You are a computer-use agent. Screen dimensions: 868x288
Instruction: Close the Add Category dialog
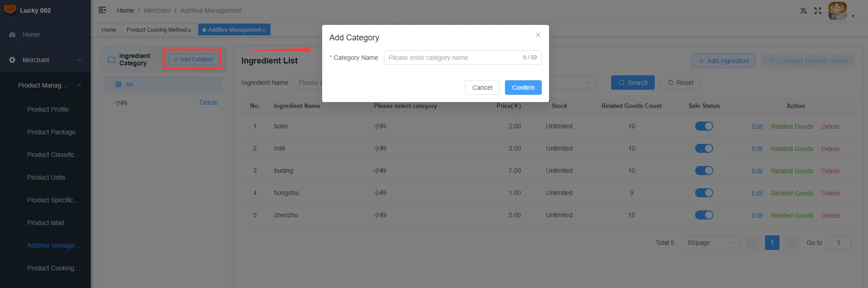[538, 35]
